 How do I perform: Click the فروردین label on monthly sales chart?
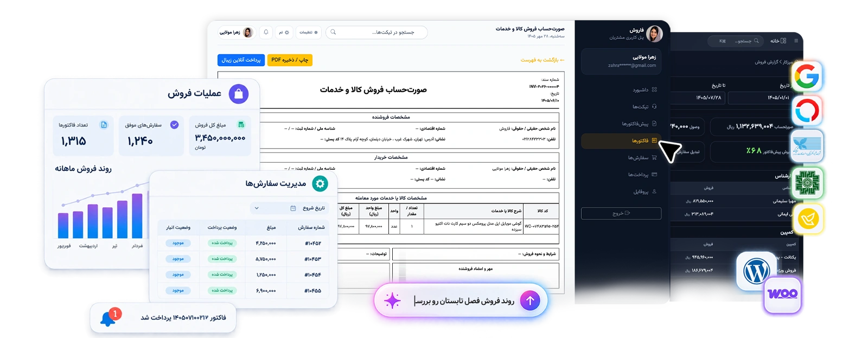tap(64, 246)
